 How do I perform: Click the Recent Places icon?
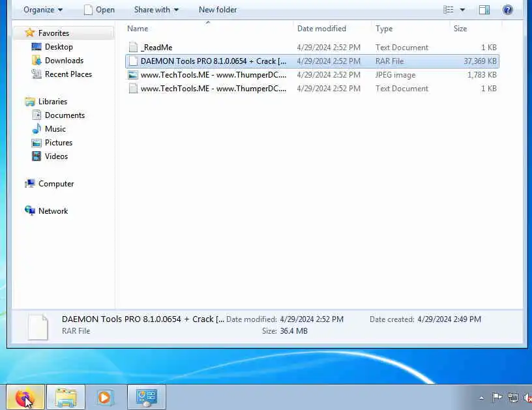click(x=37, y=74)
